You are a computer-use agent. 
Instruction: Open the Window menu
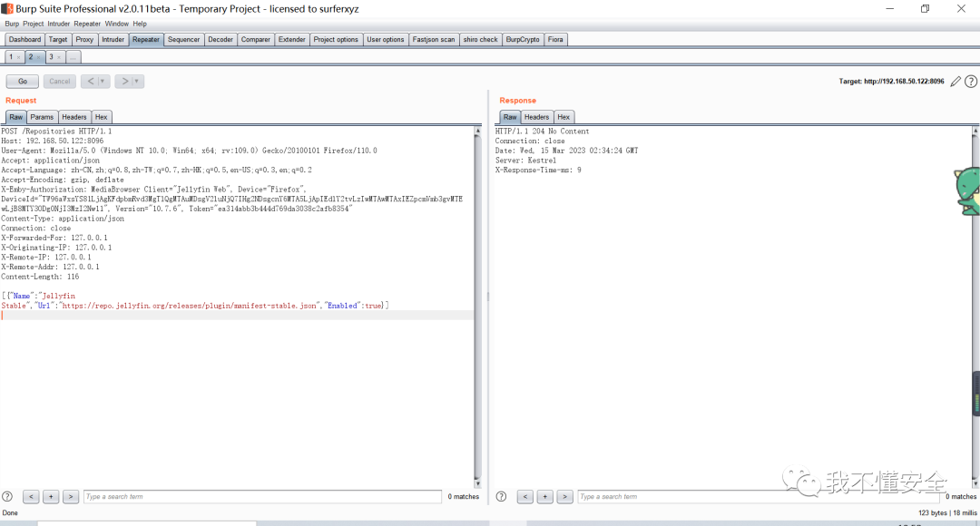click(x=116, y=24)
